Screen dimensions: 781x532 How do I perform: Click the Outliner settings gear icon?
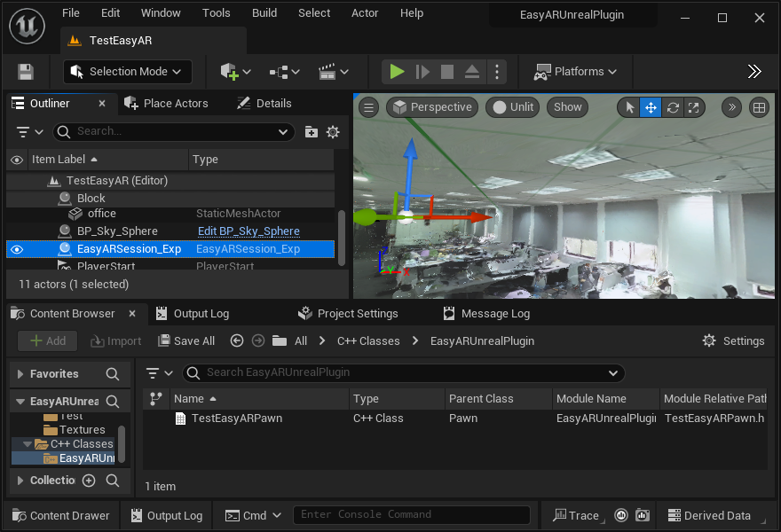click(333, 132)
